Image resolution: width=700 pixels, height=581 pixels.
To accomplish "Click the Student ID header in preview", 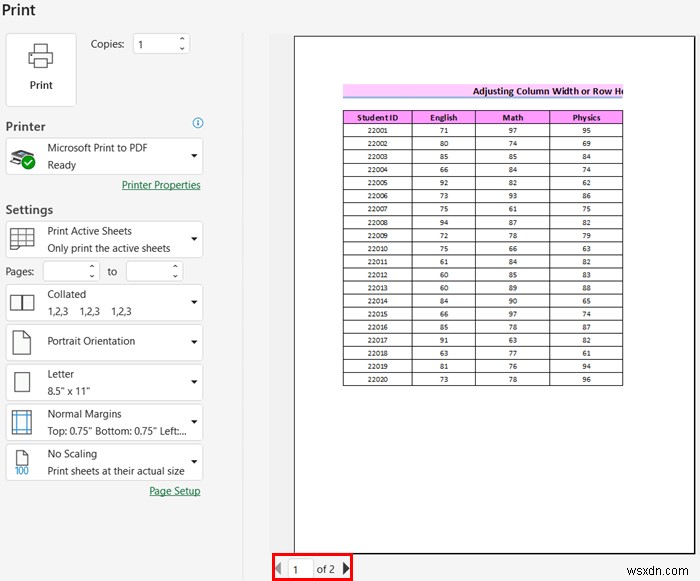I will [x=377, y=117].
